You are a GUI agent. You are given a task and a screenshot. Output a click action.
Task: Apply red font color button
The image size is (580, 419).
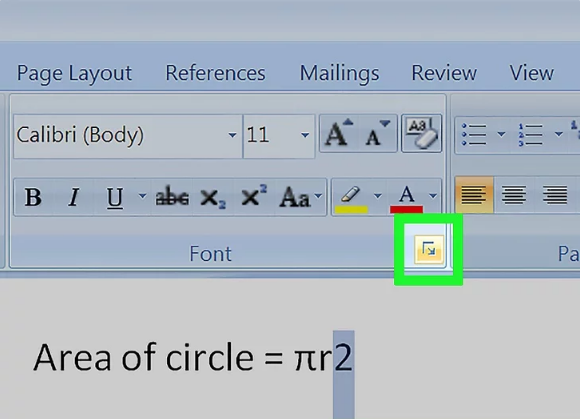point(406,197)
